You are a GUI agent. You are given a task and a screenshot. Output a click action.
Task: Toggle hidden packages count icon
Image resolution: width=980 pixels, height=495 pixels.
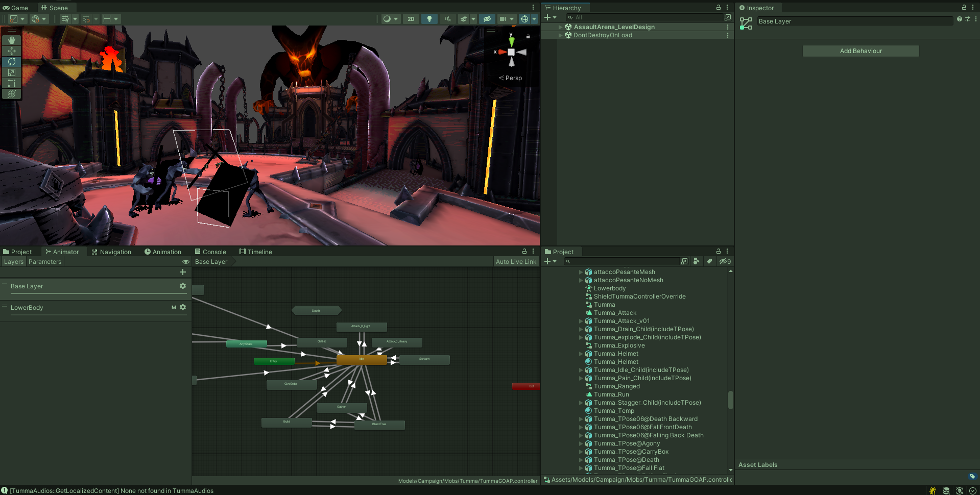[725, 261]
